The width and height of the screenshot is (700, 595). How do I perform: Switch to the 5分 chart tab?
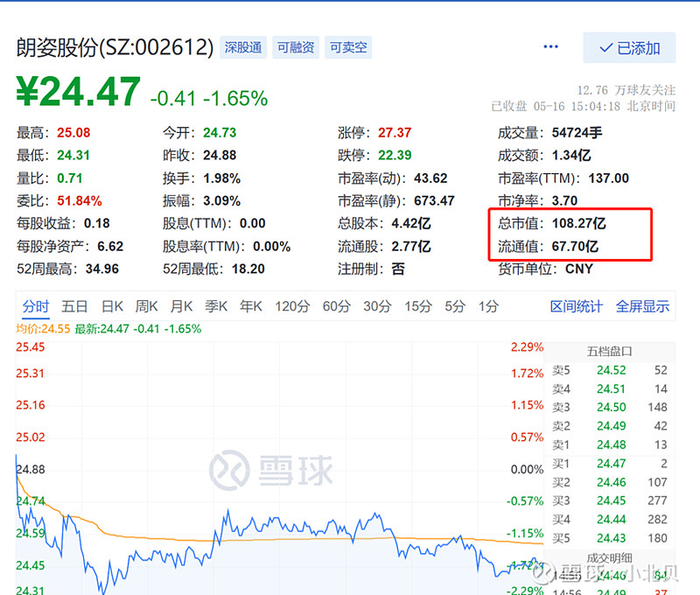[x=455, y=307]
